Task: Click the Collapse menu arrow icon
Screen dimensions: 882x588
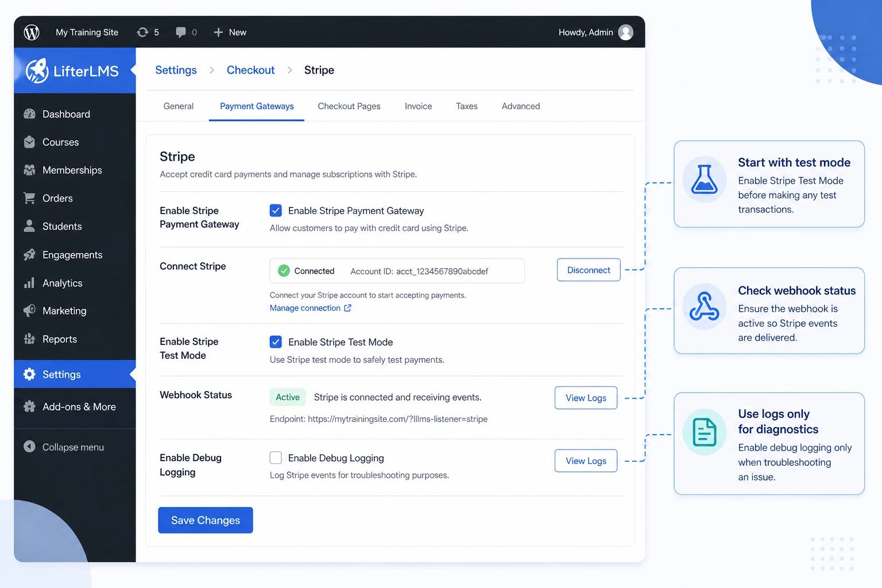Action: [x=29, y=446]
